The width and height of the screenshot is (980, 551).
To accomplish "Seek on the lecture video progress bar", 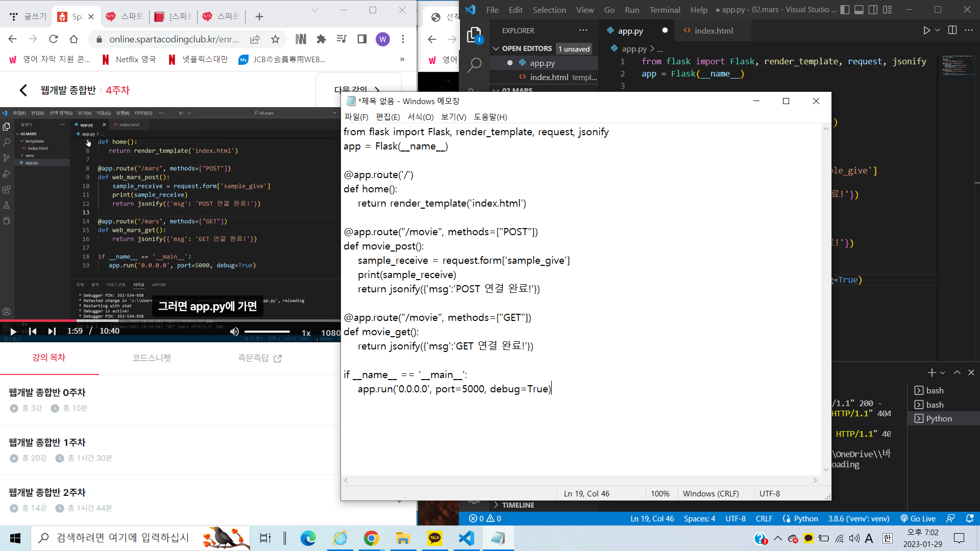I will coord(170,321).
